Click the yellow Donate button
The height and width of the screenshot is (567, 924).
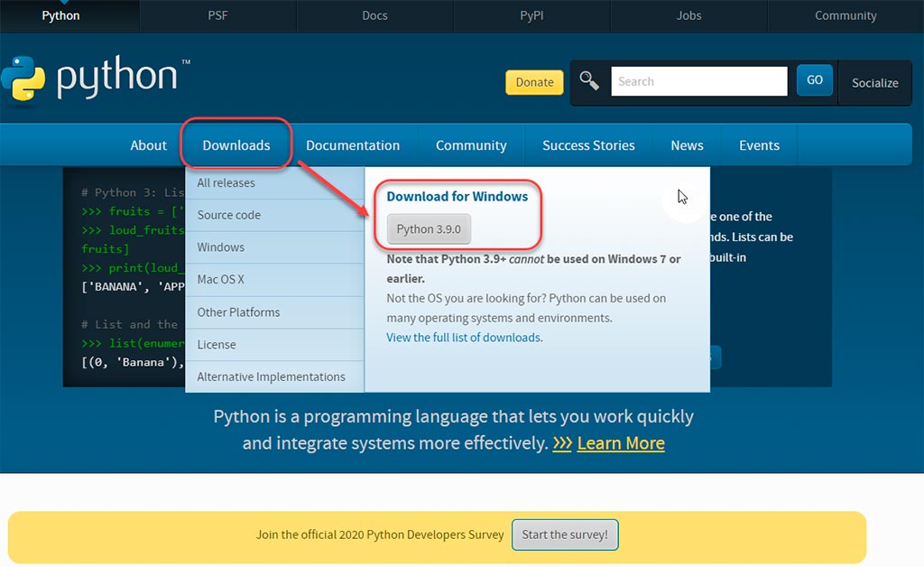click(x=534, y=82)
